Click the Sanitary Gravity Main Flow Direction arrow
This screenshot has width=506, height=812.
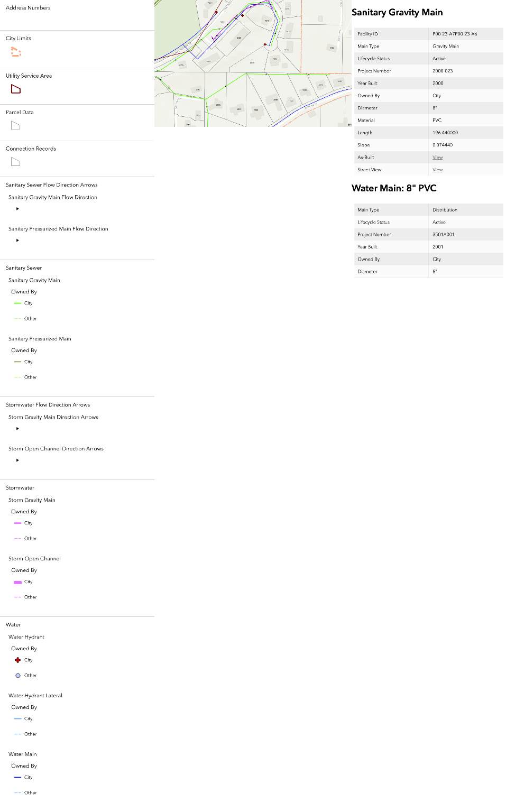tap(17, 209)
